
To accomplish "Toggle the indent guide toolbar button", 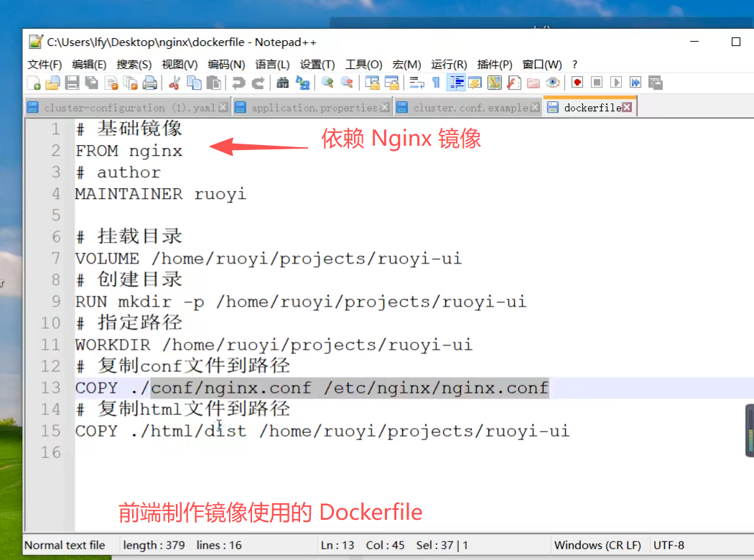I will 456,83.
